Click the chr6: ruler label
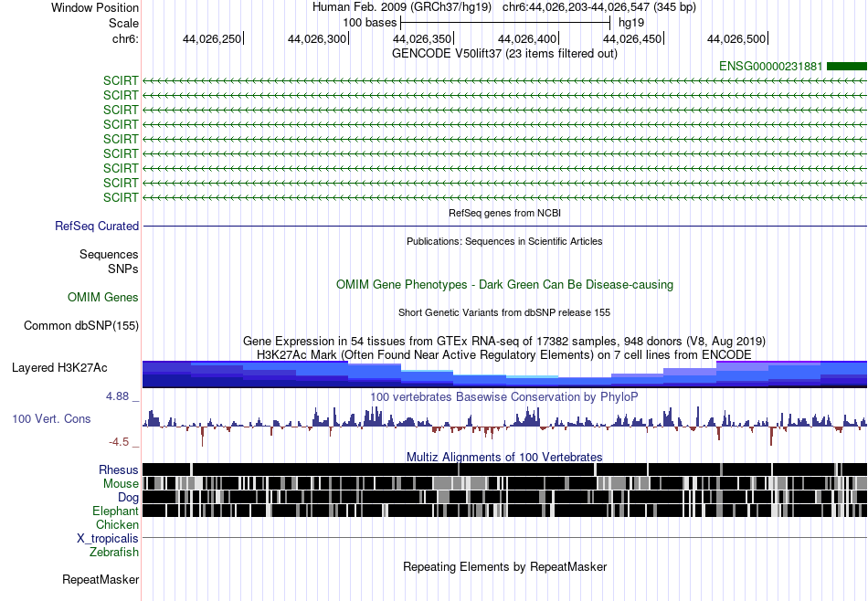This screenshot has height=601, width=868. [x=125, y=38]
